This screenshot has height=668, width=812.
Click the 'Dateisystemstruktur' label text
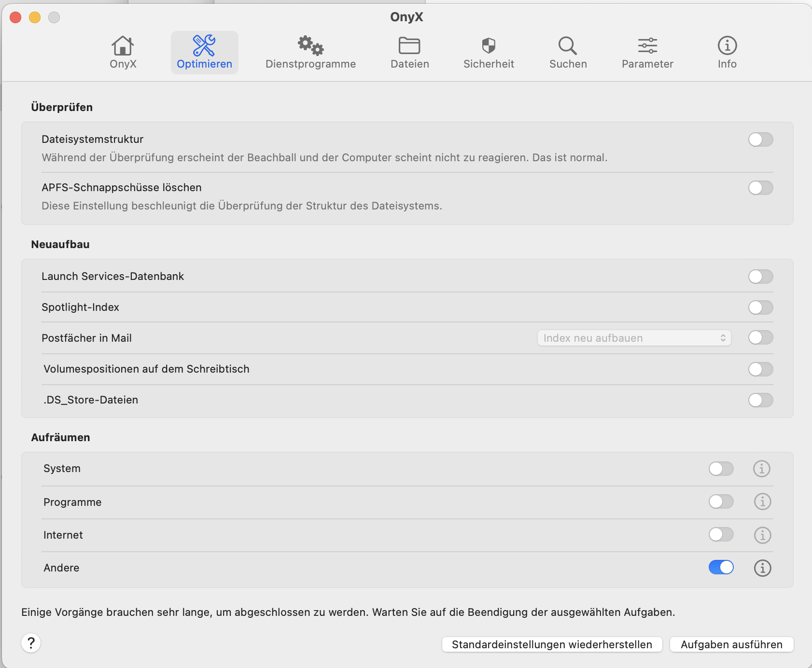(92, 139)
